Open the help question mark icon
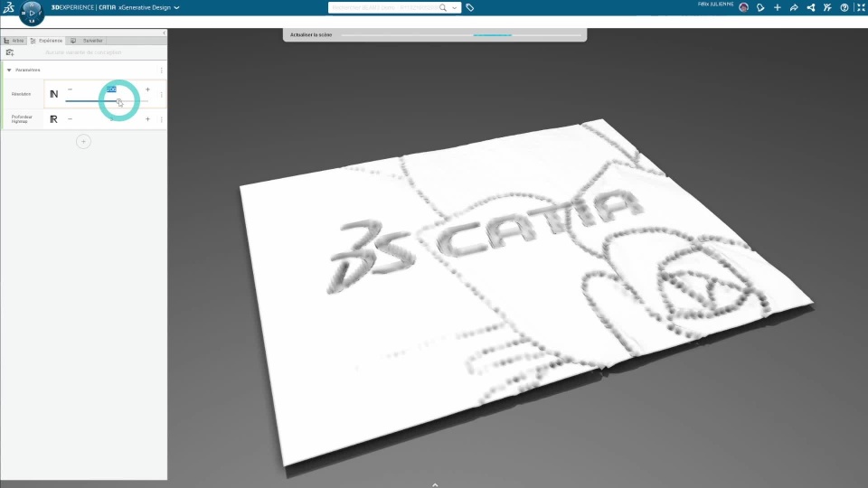Image resolution: width=868 pixels, height=488 pixels. point(844,8)
